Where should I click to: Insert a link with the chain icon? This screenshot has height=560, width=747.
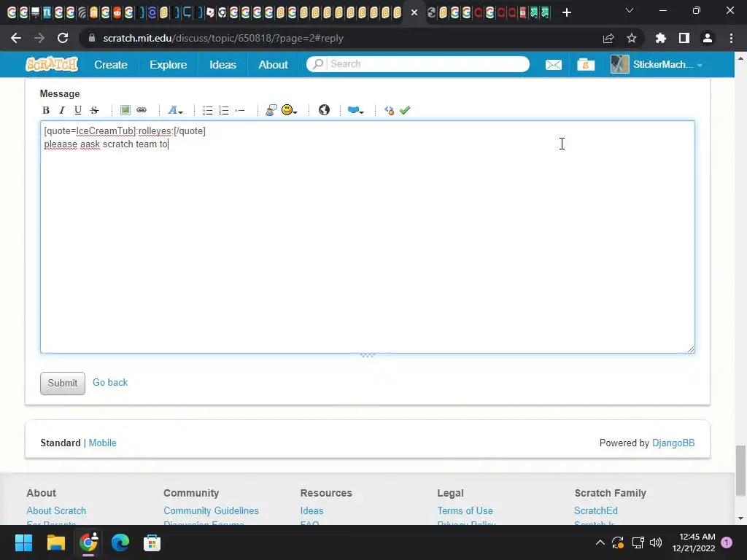click(x=142, y=110)
